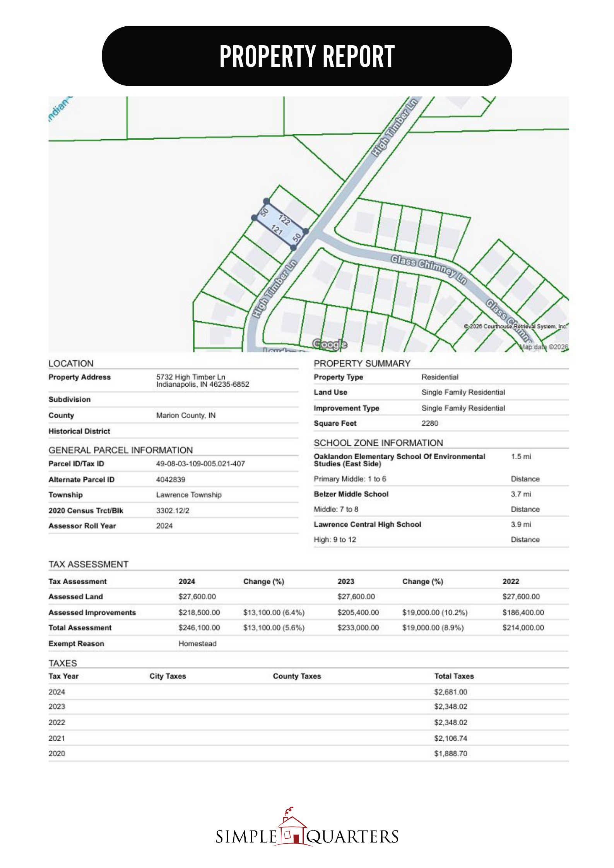
Task: Click the County Taxes column header
Action: [x=297, y=676]
